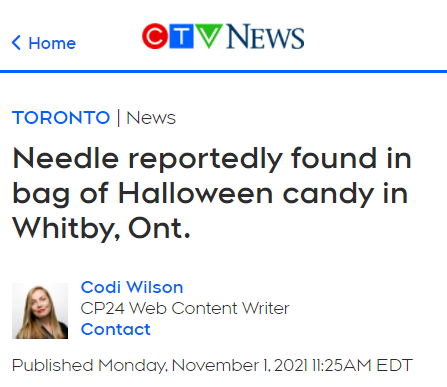Open Codi Wilson author profile link
Viewport: 447px width, 387px height.
tap(132, 287)
